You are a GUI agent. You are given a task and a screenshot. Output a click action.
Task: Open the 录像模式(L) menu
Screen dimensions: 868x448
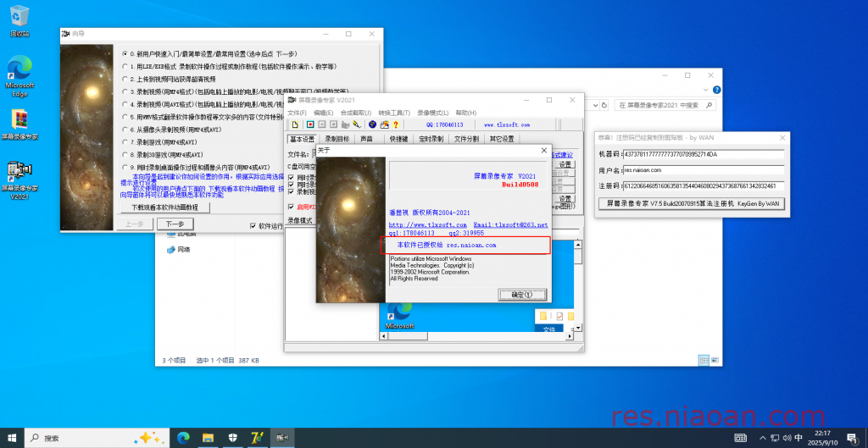click(433, 113)
